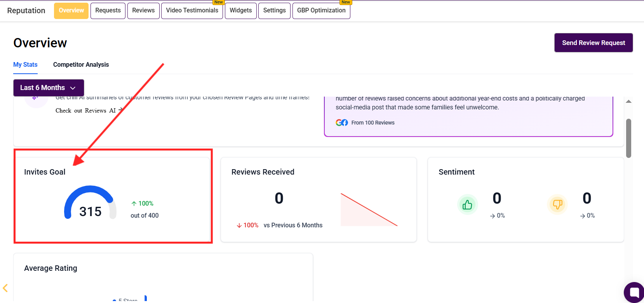The image size is (644, 303).
Task: Open the Last 6 Months date range dropdown
Action: [x=49, y=88]
